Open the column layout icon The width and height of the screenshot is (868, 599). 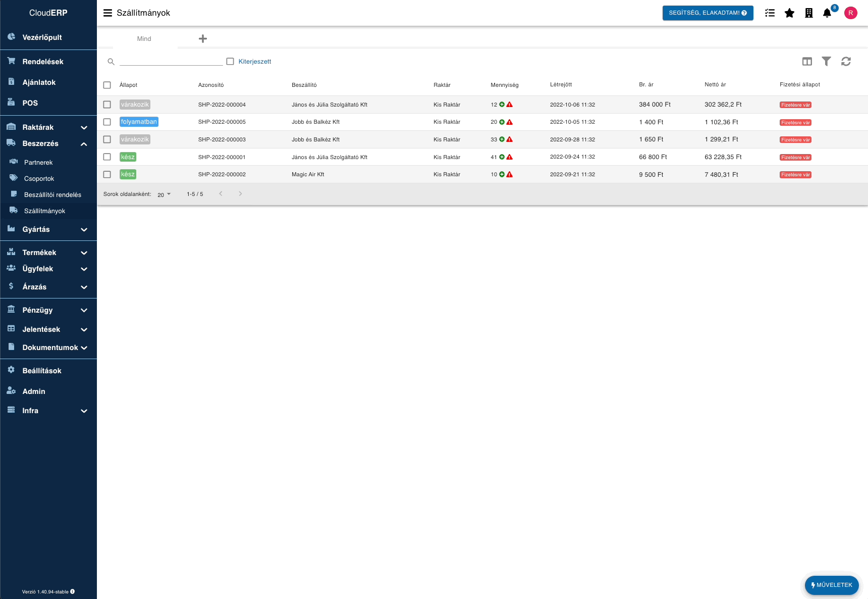click(x=807, y=62)
